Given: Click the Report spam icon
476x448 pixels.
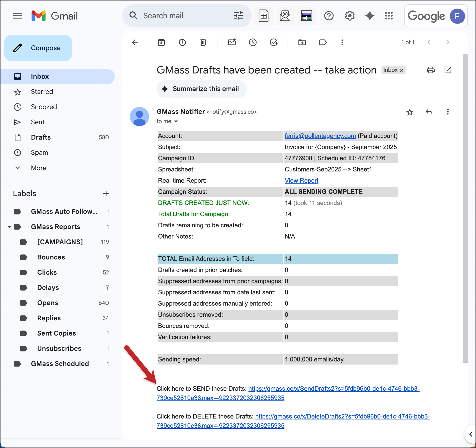Looking at the screenshot, I should [x=182, y=42].
